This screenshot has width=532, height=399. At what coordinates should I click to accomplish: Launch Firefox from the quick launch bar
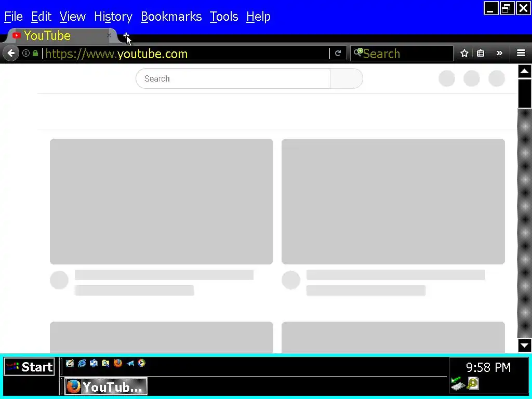(x=118, y=363)
